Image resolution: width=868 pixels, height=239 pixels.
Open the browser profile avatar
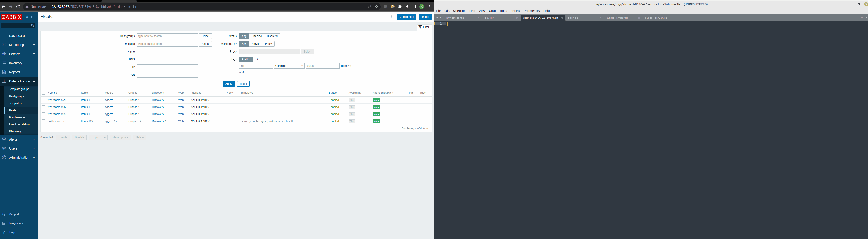[x=422, y=7]
